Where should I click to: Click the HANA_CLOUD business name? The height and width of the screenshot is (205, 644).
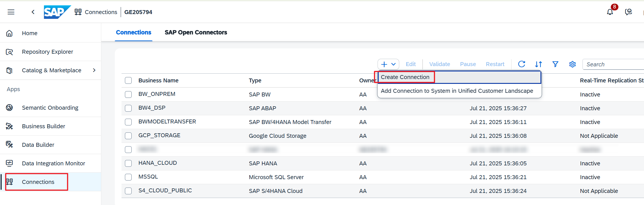(158, 163)
